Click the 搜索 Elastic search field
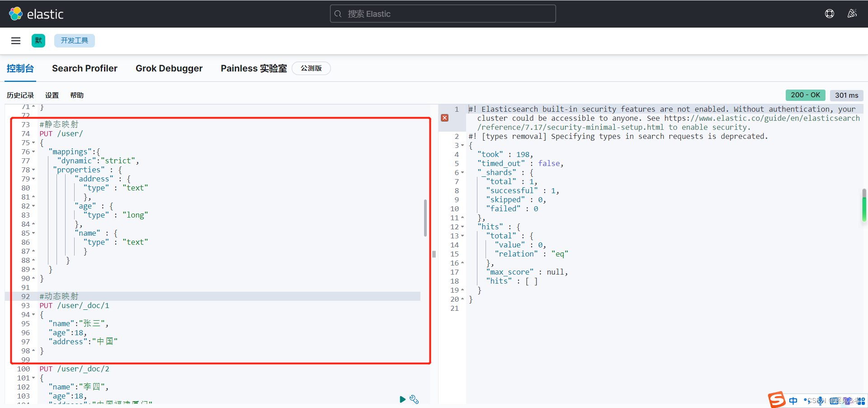 tap(443, 14)
